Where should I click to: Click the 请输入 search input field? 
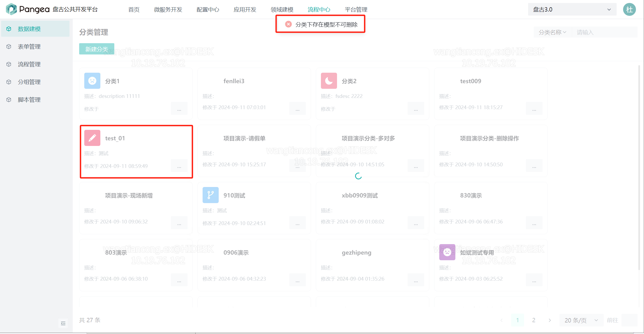coord(605,32)
